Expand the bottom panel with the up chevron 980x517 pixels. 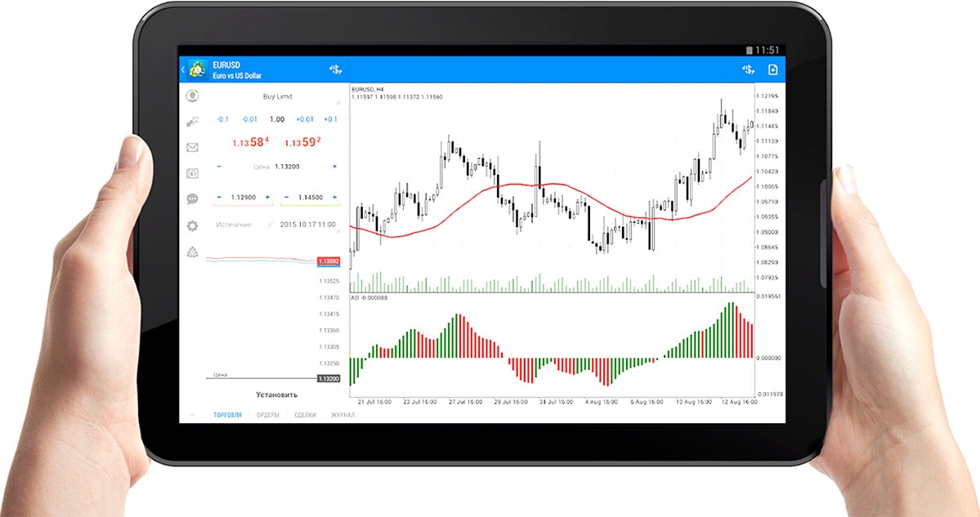pyautogui.click(x=192, y=415)
